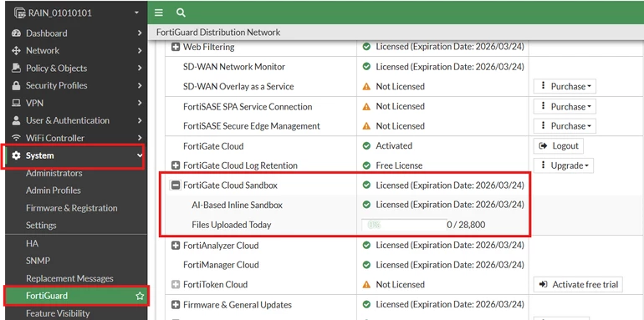Expand Firmware & General Updates row
Image resolution: width=644 pixels, height=320 pixels.
point(176,305)
